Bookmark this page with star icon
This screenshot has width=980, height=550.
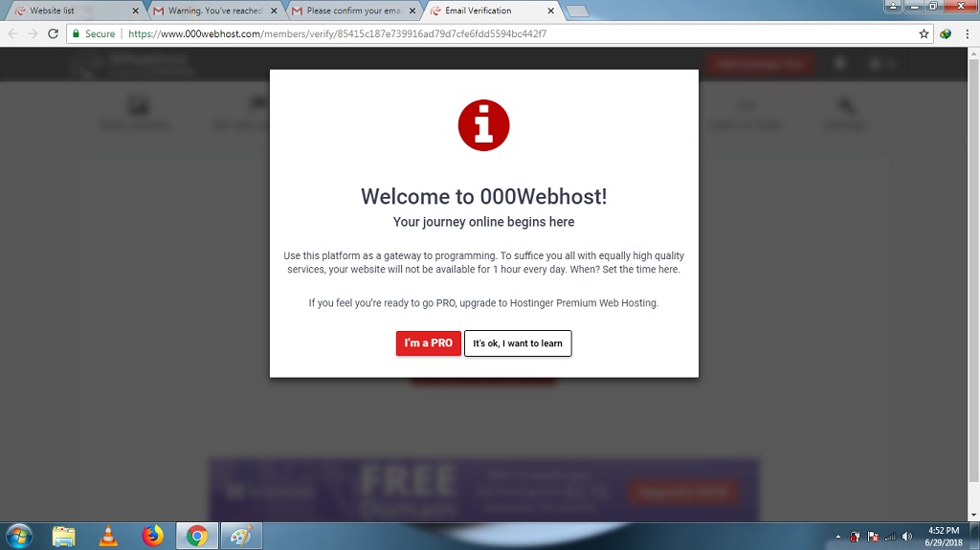pos(924,33)
